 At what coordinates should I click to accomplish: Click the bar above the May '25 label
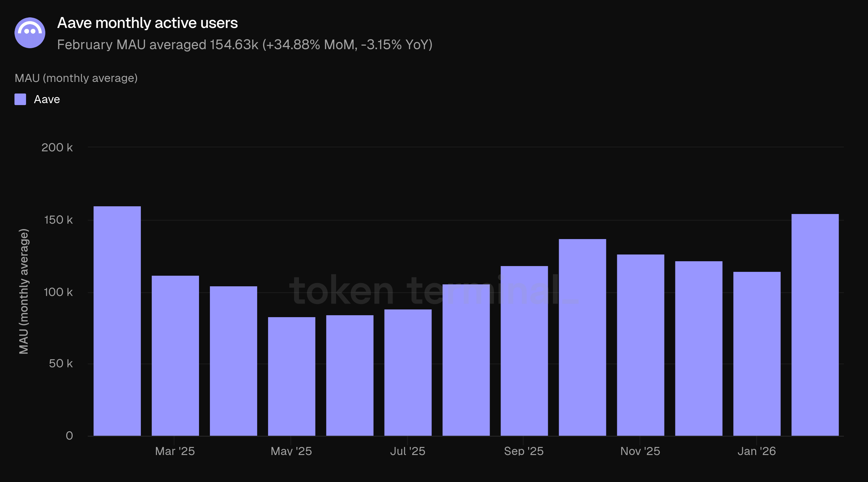[292, 376]
